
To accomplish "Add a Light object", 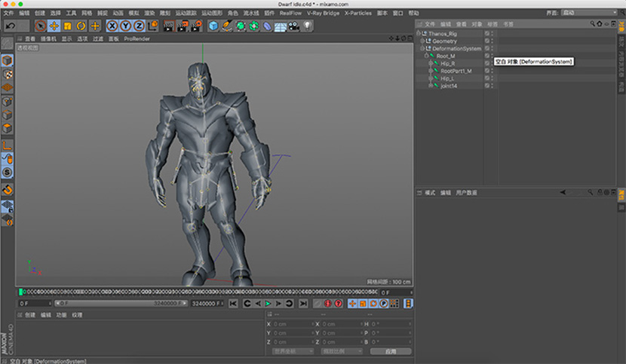I will point(307,26).
